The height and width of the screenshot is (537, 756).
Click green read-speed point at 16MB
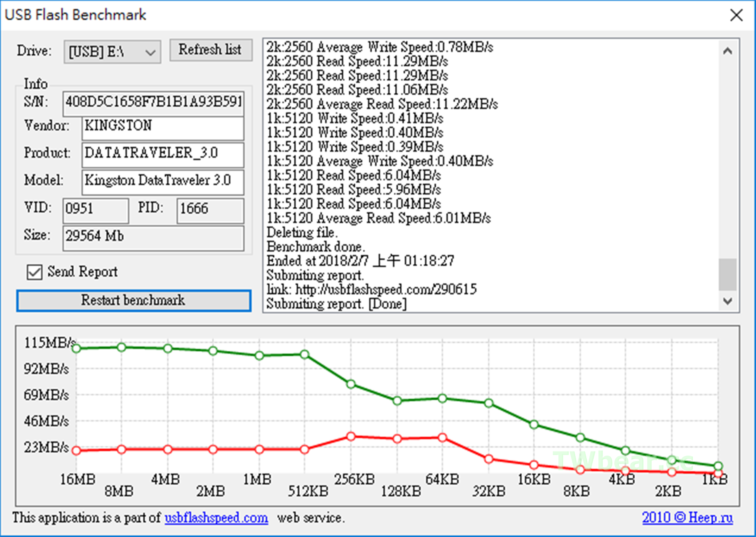[76, 348]
